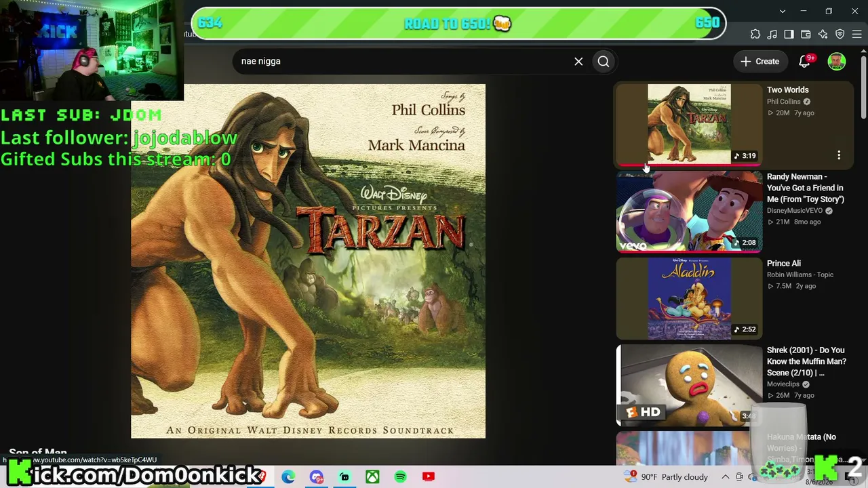Open "You've Got a Friend in Me" title
The width and height of the screenshot is (868, 488).
pos(806,188)
